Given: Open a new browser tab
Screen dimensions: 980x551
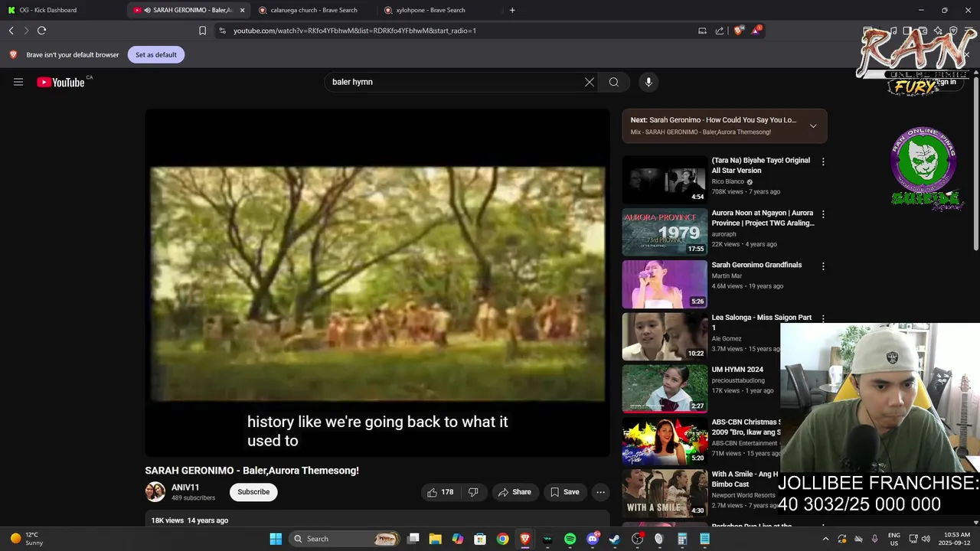Looking at the screenshot, I should click(x=512, y=10).
